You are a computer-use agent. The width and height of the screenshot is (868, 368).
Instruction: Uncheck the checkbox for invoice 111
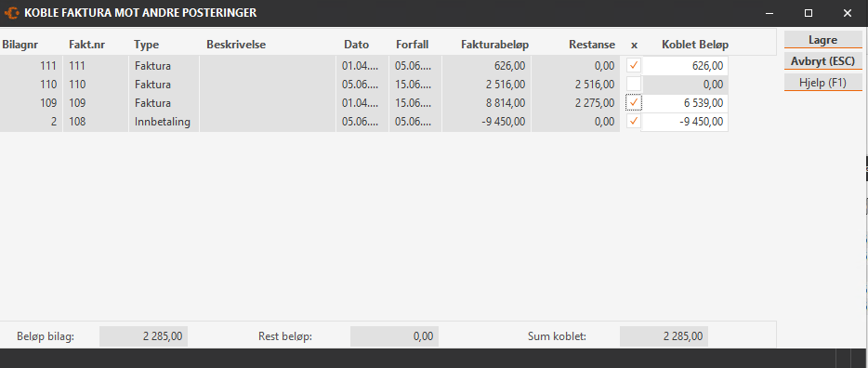[634, 65]
